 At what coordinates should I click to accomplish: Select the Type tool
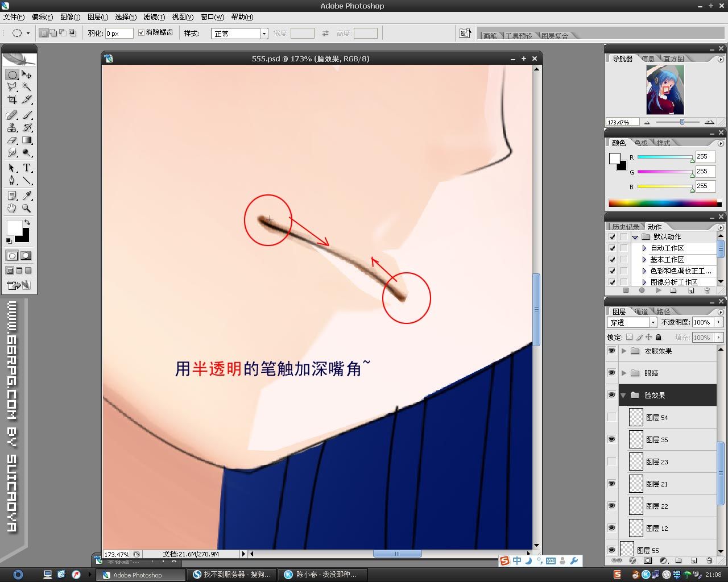click(x=27, y=168)
